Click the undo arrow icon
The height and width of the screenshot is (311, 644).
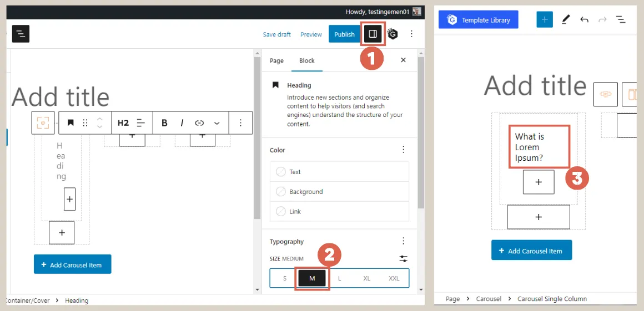coord(584,20)
